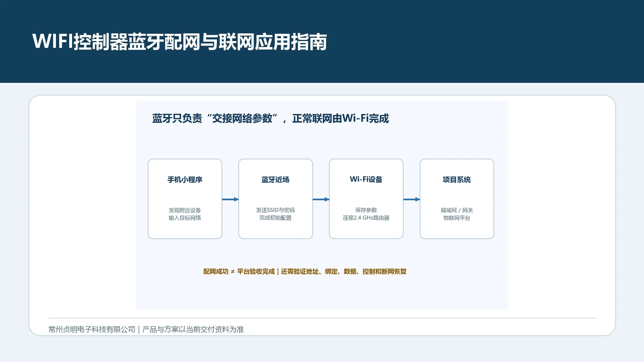
Task: Click footer text 常州贞明电子科技有限公司
Action: pyautogui.click(x=92, y=329)
